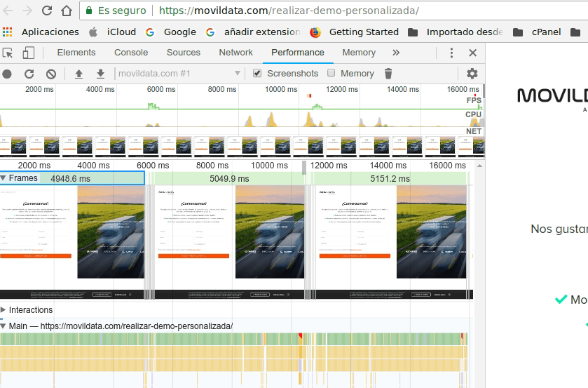Open the DevTools three-dot menu

point(451,53)
